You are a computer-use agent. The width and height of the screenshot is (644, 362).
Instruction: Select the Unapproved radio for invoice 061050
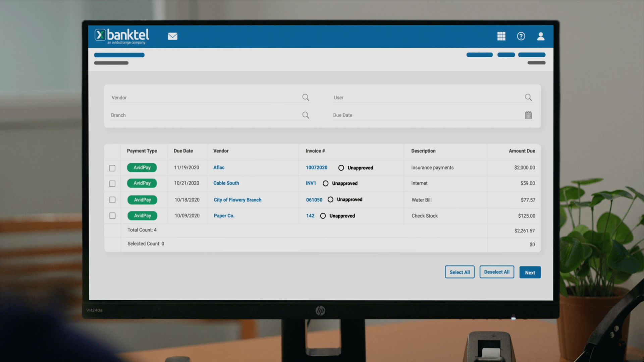coord(330,199)
